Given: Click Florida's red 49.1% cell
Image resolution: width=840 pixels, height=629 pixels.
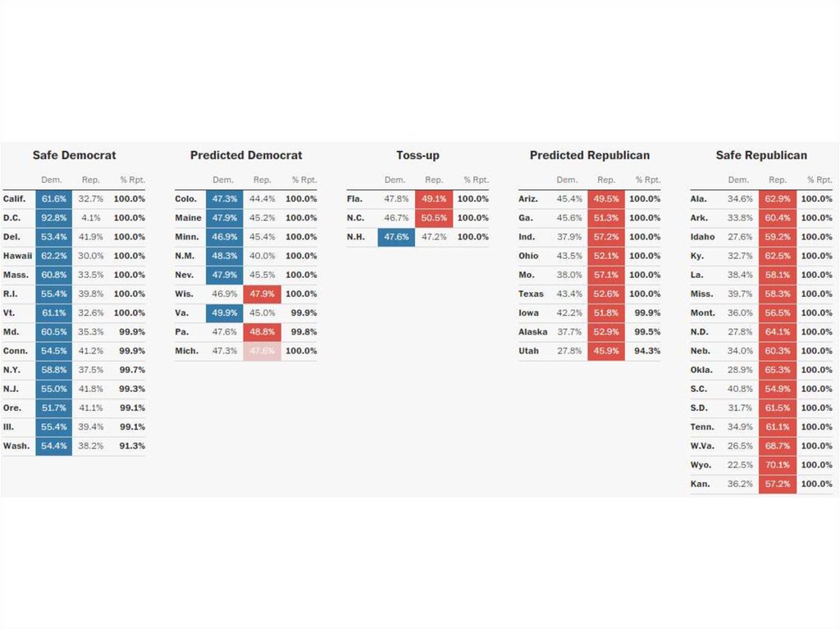Looking at the screenshot, I should tap(434, 198).
